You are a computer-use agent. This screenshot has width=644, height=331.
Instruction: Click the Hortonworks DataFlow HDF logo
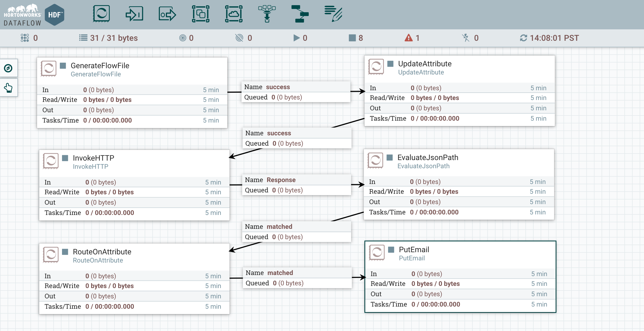[34, 15]
